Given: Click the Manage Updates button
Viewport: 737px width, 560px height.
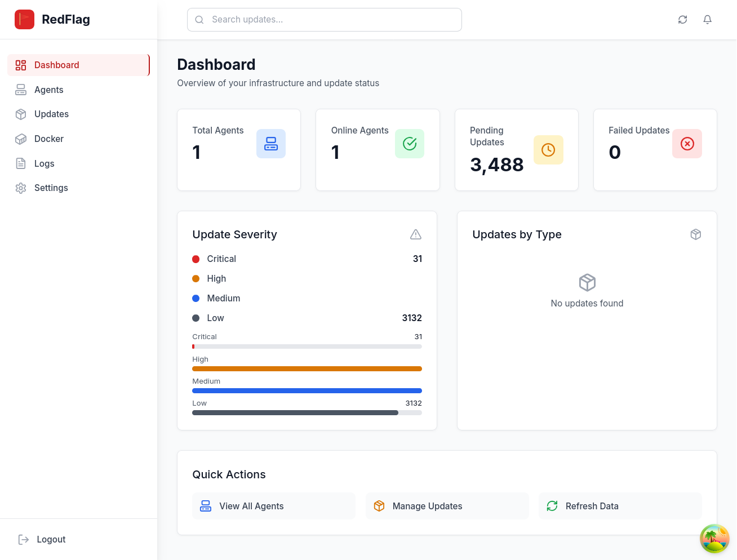Looking at the screenshot, I should click(447, 506).
